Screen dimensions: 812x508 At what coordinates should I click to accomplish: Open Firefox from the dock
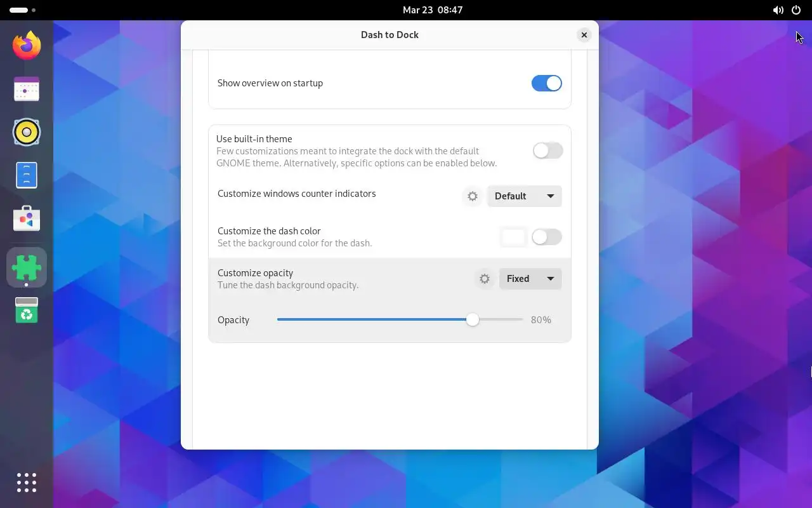27,46
